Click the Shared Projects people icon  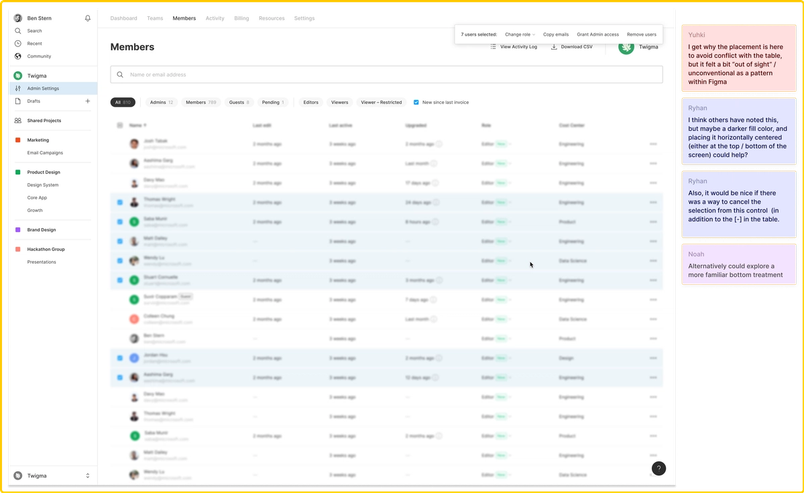[18, 121]
